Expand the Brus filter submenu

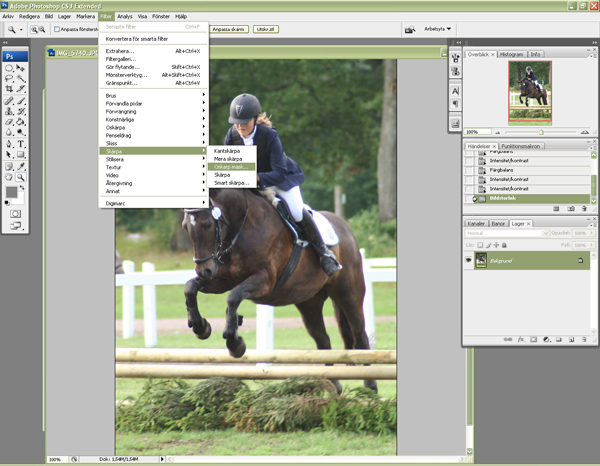tap(153, 96)
